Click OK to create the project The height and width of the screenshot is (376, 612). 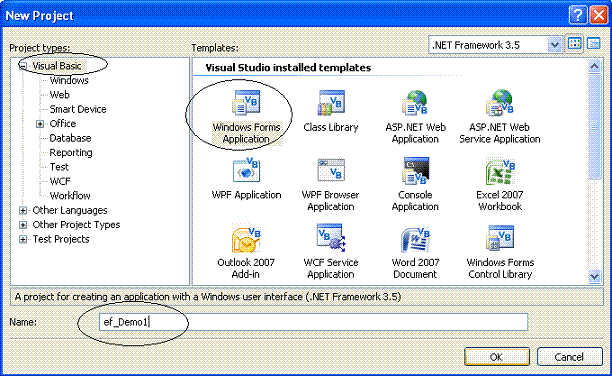coord(497,356)
